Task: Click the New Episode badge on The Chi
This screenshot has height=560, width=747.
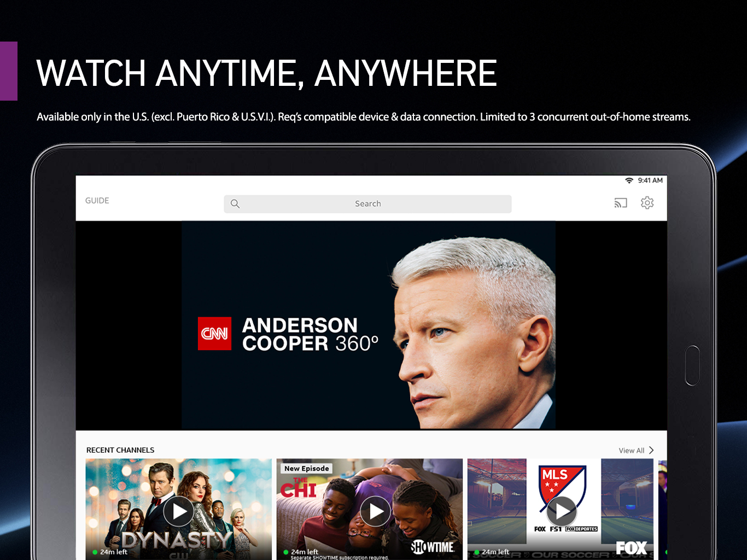Action: (x=307, y=469)
